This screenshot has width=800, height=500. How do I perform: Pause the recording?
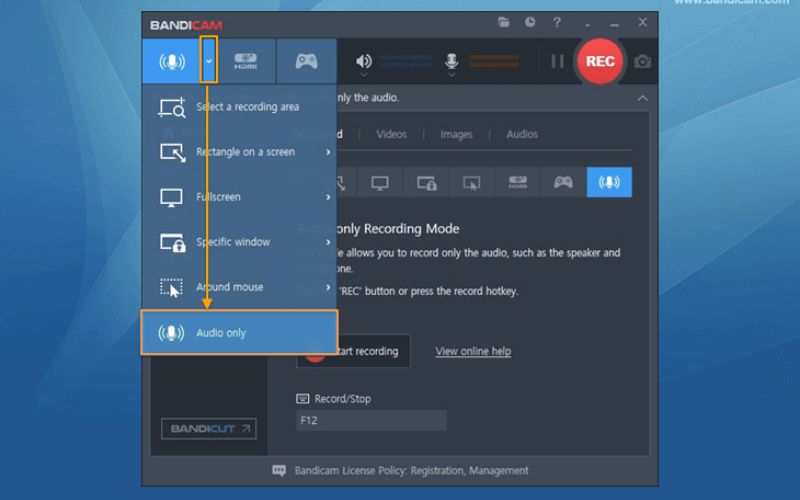click(x=558, y=62)
